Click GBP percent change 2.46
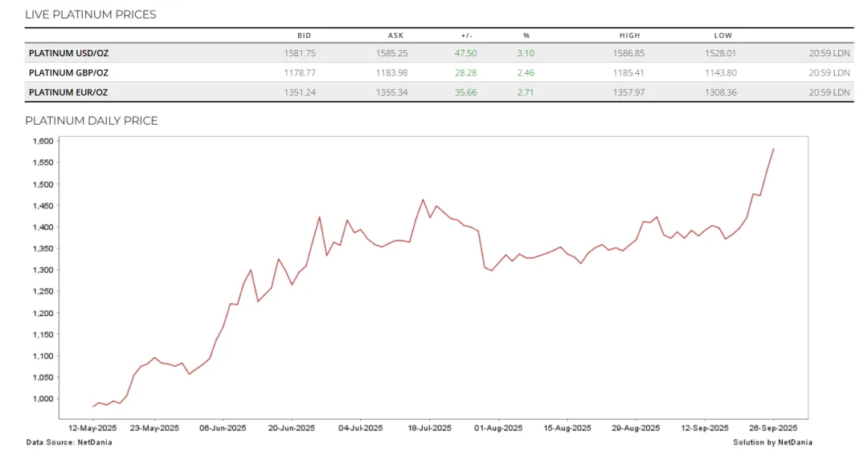 [x=526, y=72]
